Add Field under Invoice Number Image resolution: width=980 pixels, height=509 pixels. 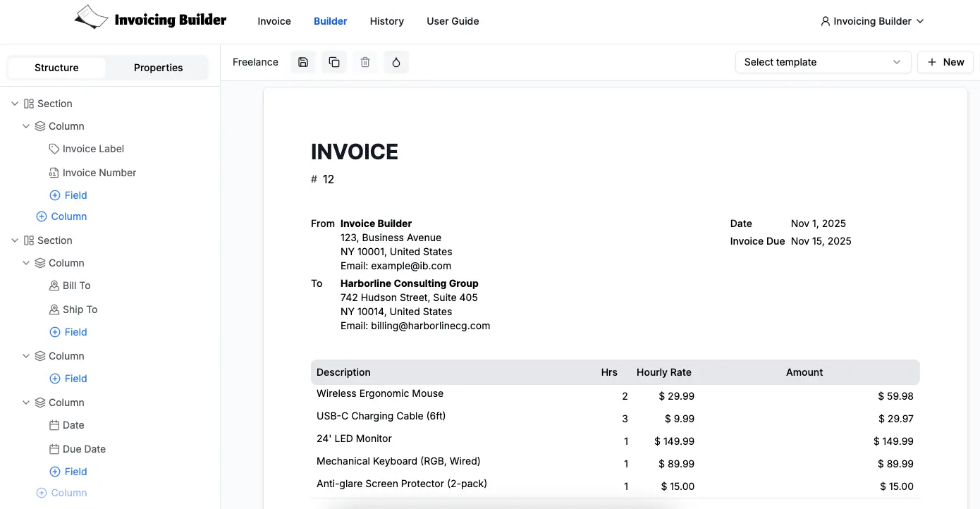[68, 195]
